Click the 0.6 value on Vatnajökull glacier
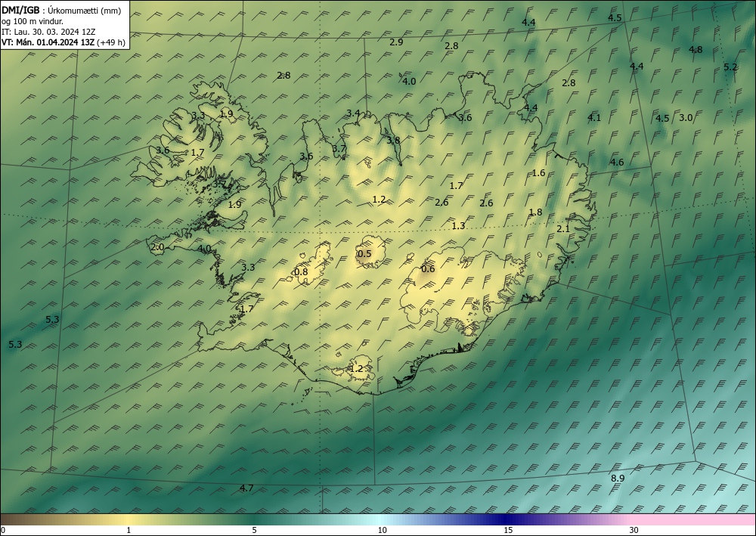Image resolution: width=756 pixels, height=536 pixels. (428, 268)
